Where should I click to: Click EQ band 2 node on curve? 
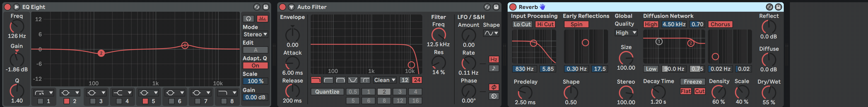pos(101,53)
